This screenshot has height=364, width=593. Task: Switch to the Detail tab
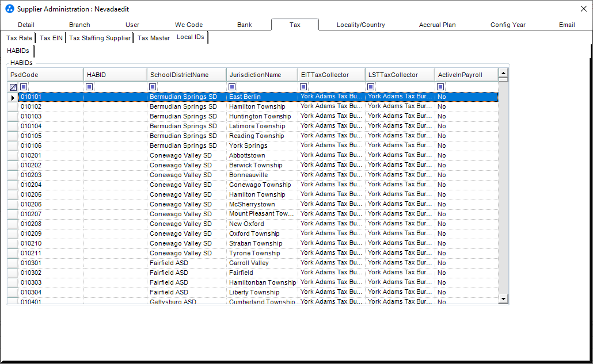(26, 25)
